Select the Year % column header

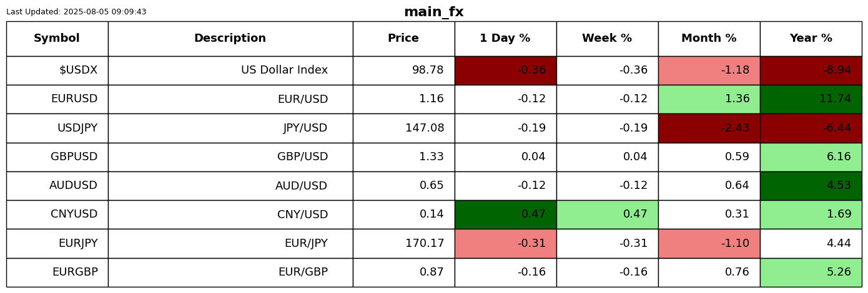(811, 39)
